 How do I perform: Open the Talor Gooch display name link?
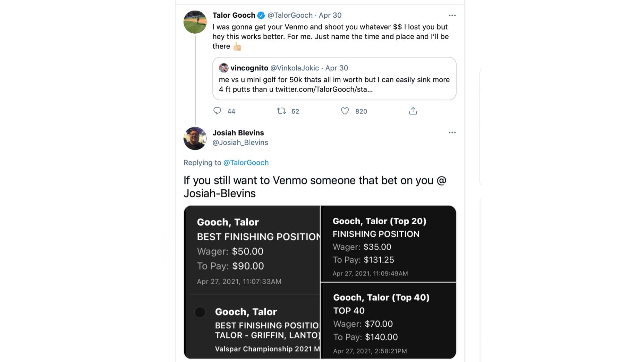pos(234,15)
